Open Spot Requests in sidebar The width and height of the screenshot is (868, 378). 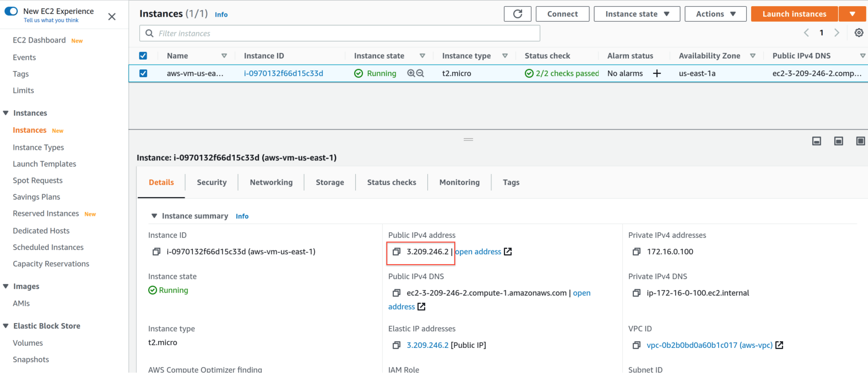[38, 180]
